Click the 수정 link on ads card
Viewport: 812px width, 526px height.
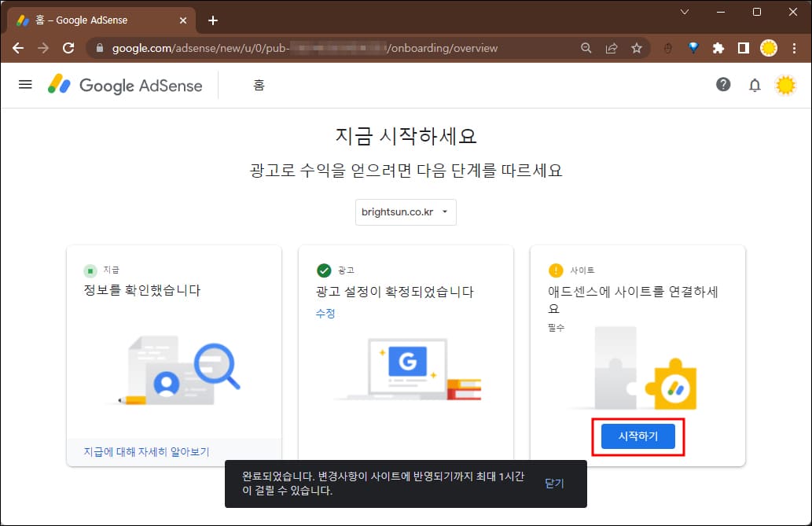(x=325, y=313)
